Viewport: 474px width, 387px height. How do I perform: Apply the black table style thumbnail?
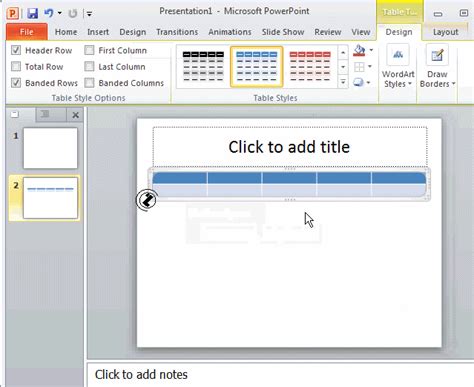pyautogui.click(x=203, y=67)
